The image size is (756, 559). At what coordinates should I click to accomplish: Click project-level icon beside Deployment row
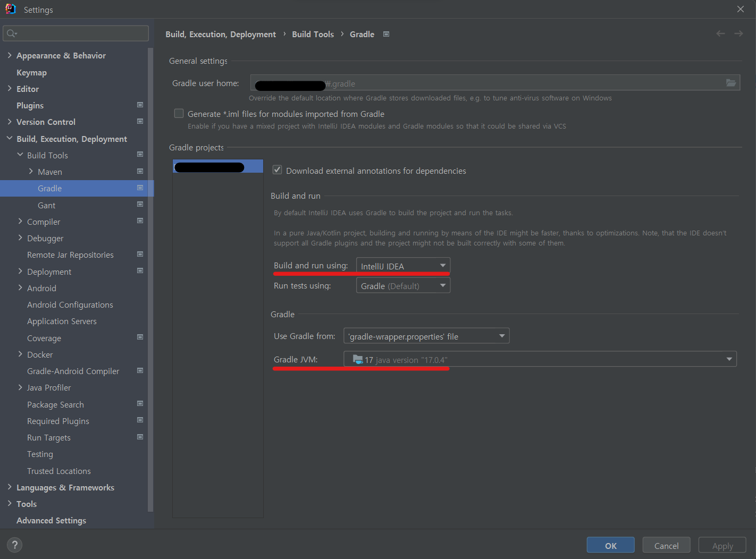(140, 270)
